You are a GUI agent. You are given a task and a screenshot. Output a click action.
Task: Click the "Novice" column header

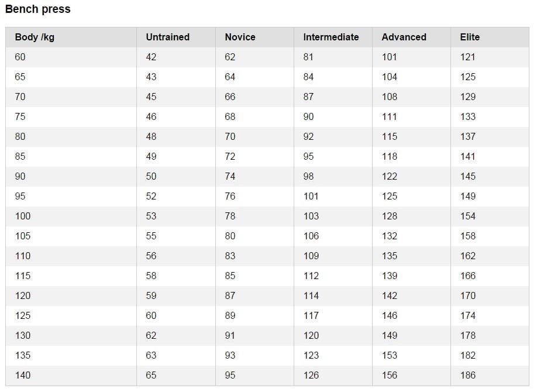pos(240,37)
